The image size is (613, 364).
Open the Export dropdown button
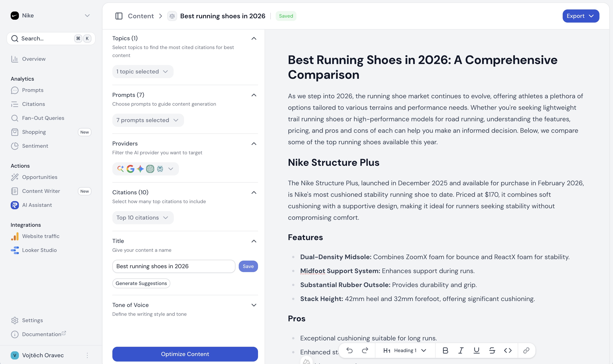[581, 16]
